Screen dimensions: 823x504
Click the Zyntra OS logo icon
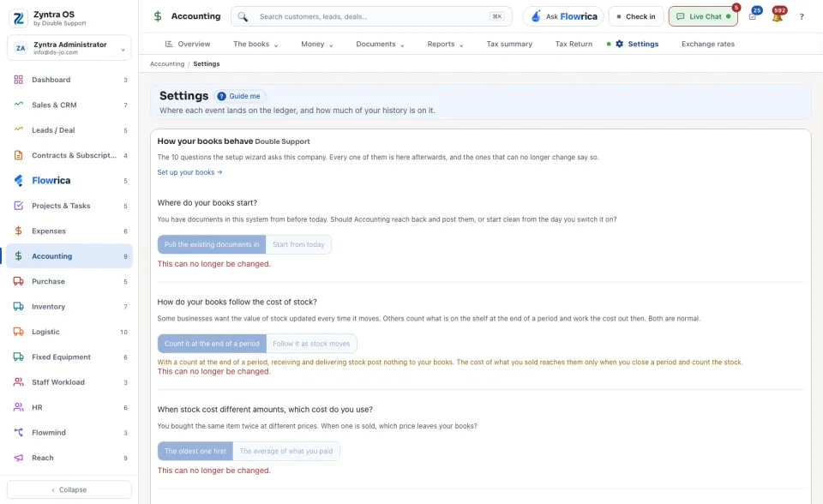(x=18, y=18)
